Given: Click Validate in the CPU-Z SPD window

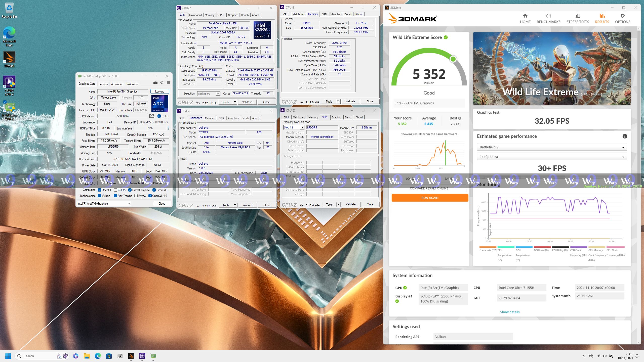Looking at the screenshot, I should (x=351, y=204).
